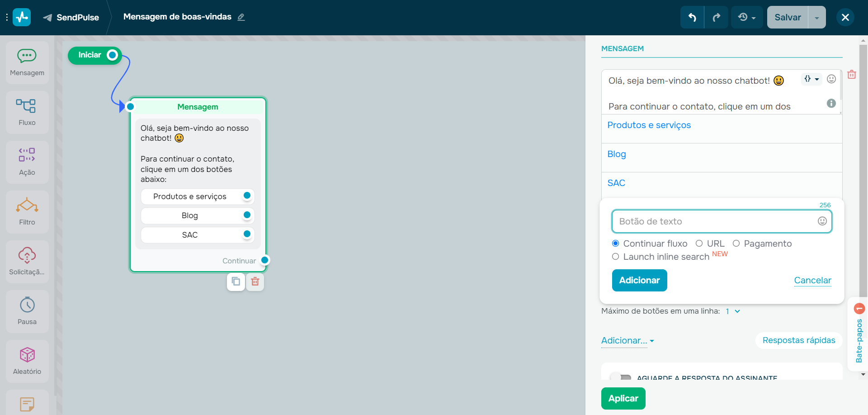The width and height of the screenshot is (868, 415).
Task: Select the Pagamento radio option
Action: click(x=736, y=243)
